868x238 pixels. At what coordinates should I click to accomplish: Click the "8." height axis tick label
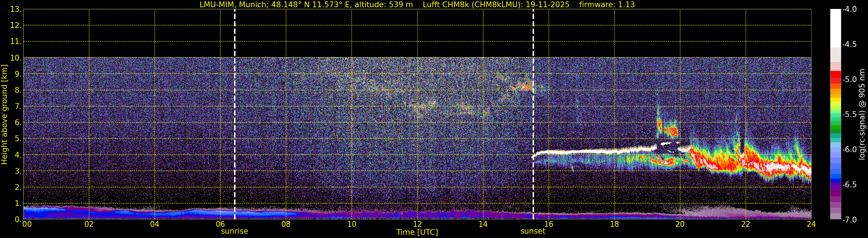18,90
